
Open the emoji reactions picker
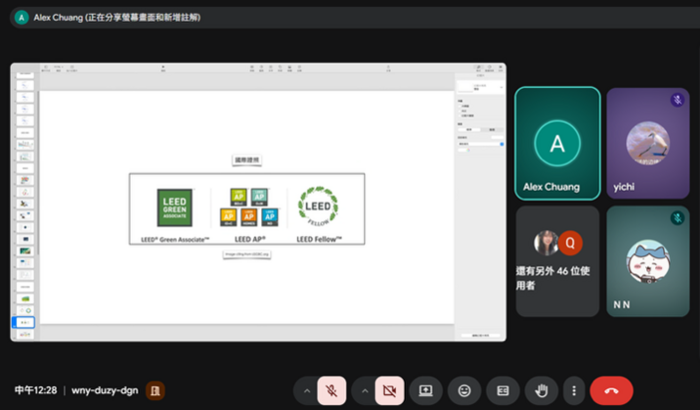point(464,391)
